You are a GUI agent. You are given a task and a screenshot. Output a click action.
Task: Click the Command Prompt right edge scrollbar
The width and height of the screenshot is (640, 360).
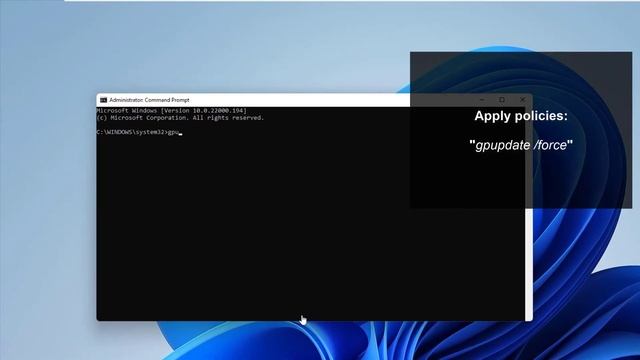tap(529, 213)
